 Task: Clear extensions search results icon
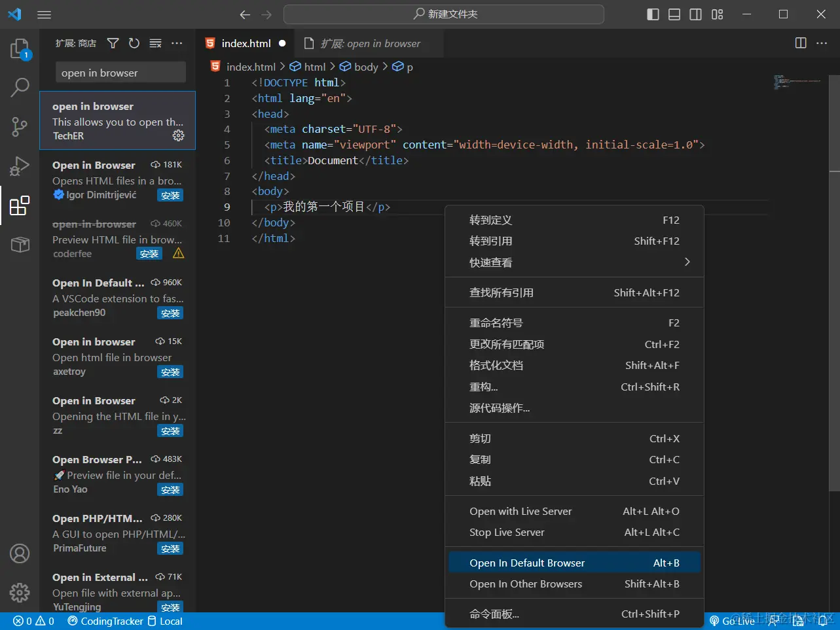[x=155, y=43]
